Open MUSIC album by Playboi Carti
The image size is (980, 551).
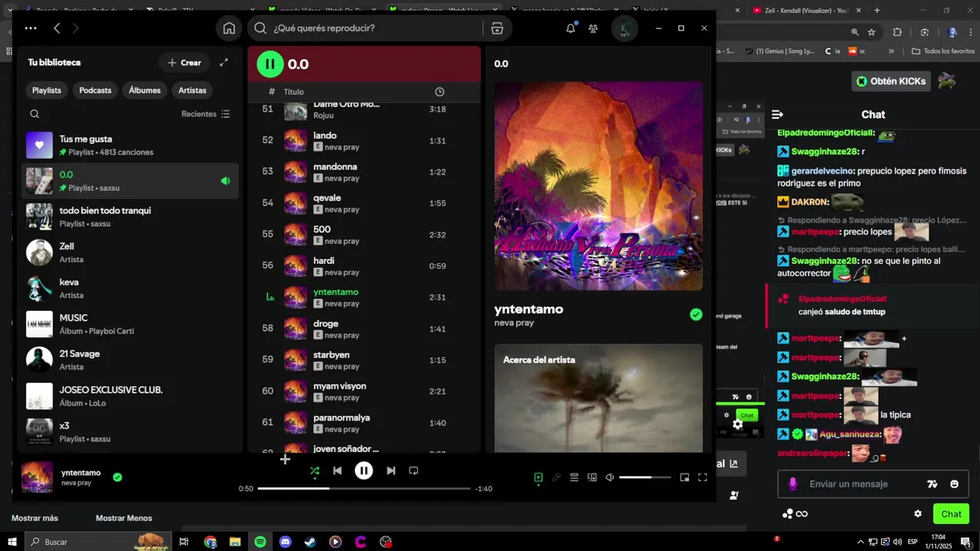(x=130, y=324)
